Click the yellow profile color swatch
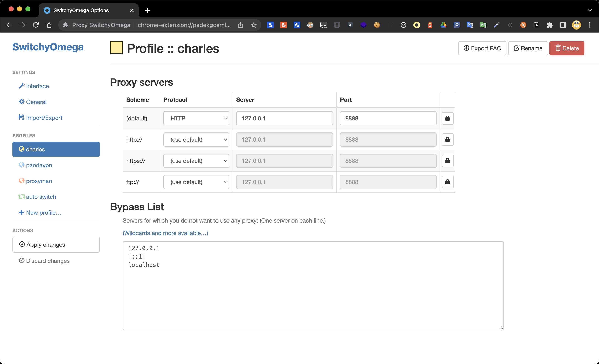Image resolution: width=599 pixels, height=364 pixels. click(116, 47)
